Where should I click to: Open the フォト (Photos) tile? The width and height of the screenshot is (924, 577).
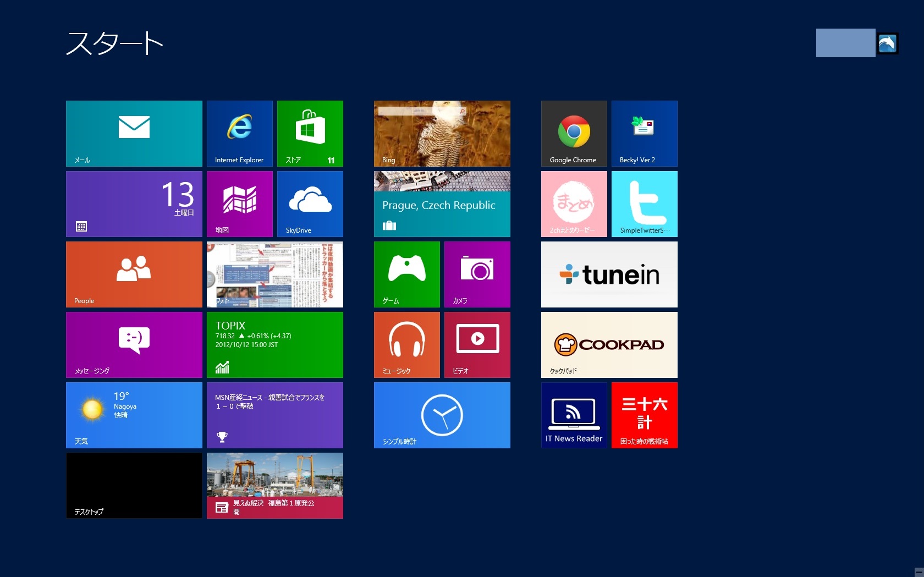pos(275,274)
